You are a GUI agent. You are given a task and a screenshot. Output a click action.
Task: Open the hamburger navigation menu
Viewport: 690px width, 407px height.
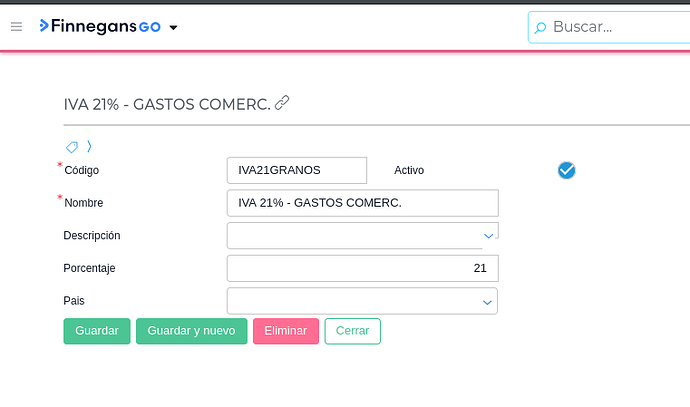[16, 27]
